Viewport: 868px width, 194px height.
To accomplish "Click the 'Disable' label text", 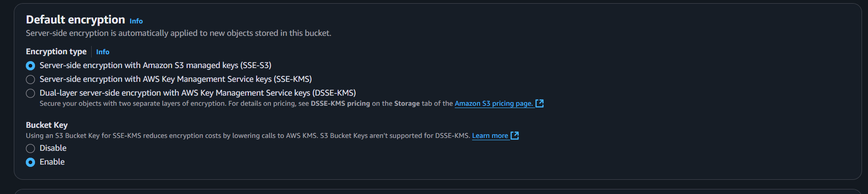I will tap(53, 148).
